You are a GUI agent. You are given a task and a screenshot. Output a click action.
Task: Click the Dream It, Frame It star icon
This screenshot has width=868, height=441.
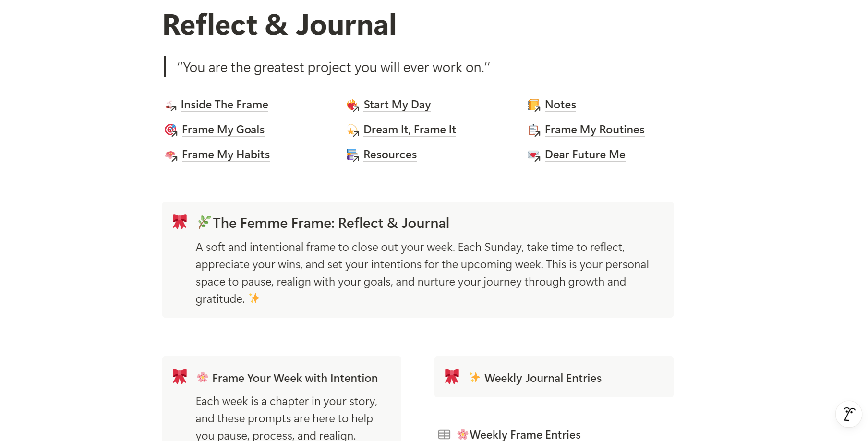point(352,130)
